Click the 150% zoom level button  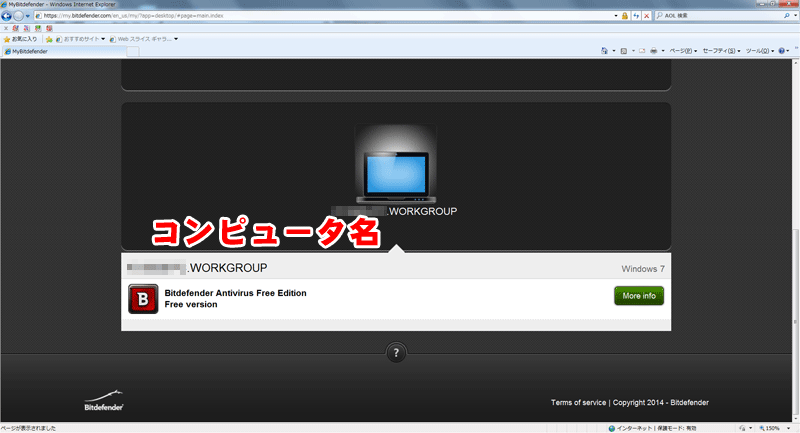click(770, 428)
